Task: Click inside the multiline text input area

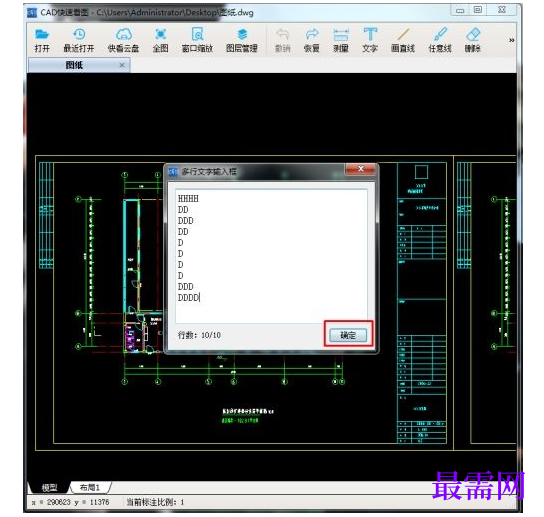Action: [x=271, y=256]
